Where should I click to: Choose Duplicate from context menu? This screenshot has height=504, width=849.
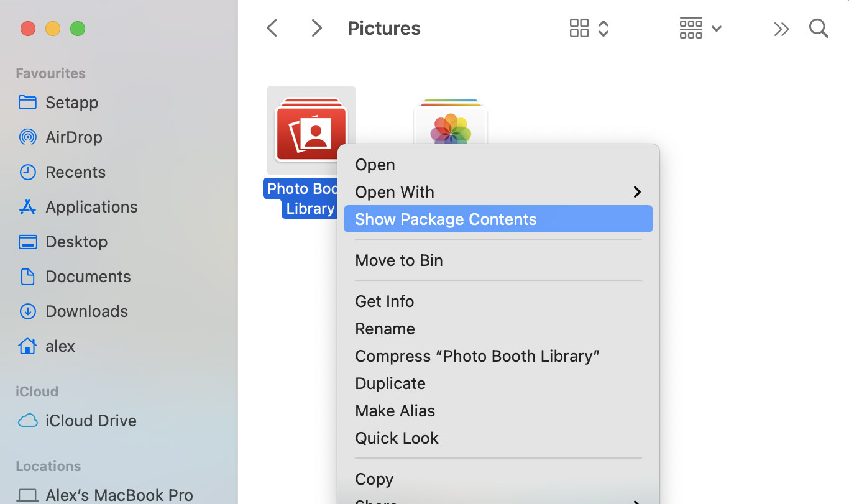498,383
